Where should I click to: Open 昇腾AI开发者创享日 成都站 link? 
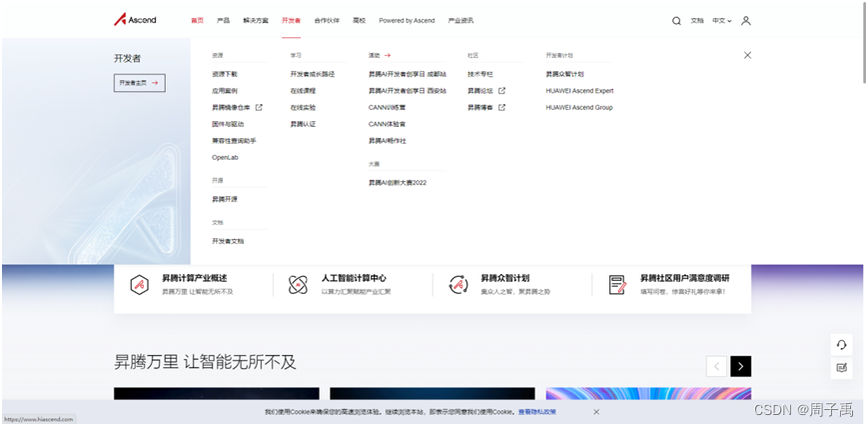click(x=408, y=74)
